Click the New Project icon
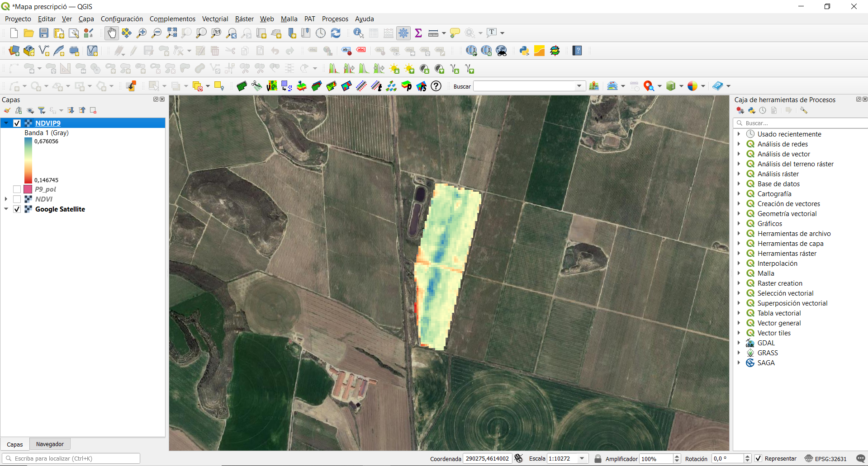This screenshot has width=868, height=466. (14, 33)
